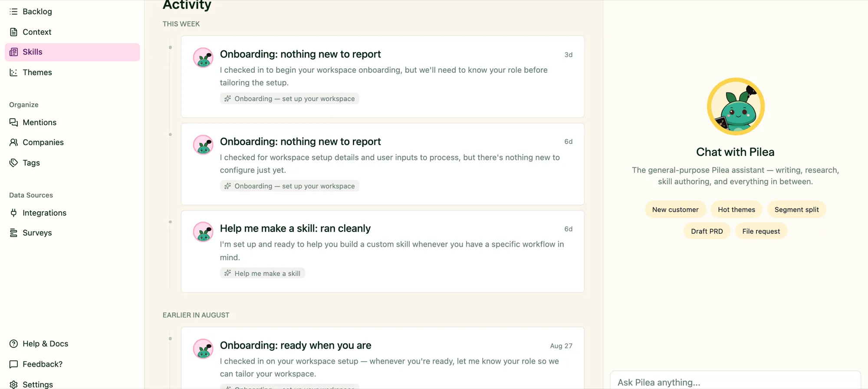Click the Feedback chat icon
Viewport: 868px width, 389px height.
click(x=13, y=364)
